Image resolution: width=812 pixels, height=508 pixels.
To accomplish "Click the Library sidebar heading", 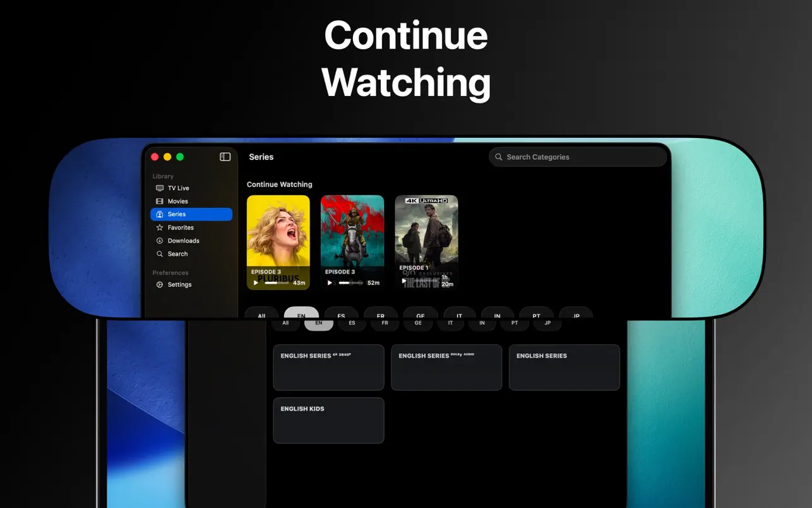I will click(163, 176).
